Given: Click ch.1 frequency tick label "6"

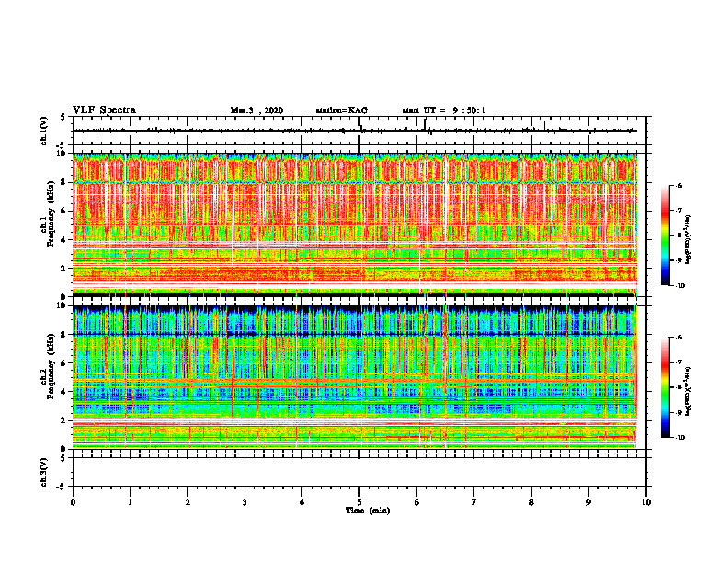Looking at the screenshot, I should click(64, 211).
